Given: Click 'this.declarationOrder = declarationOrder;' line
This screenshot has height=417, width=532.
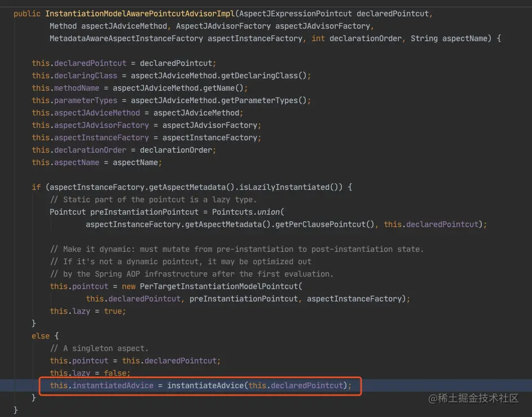Looking at the screenshot, I should pos(124,150).
